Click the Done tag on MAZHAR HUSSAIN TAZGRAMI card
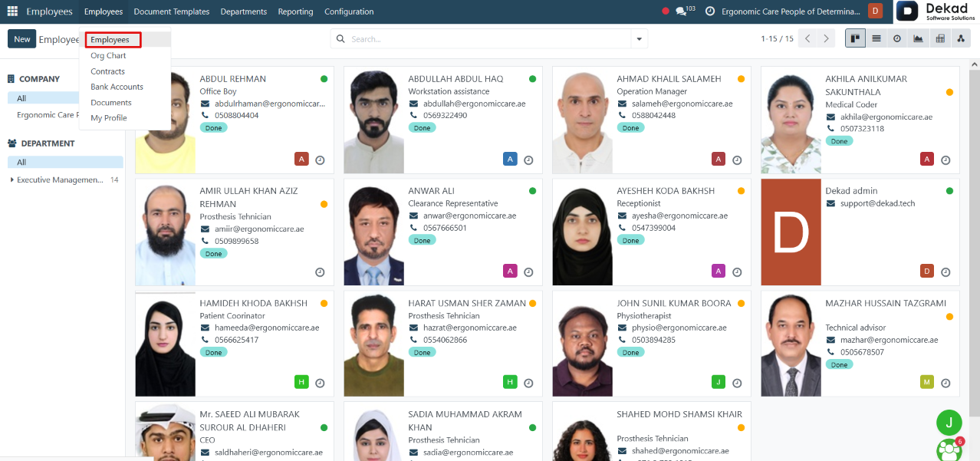 point(840,365)
